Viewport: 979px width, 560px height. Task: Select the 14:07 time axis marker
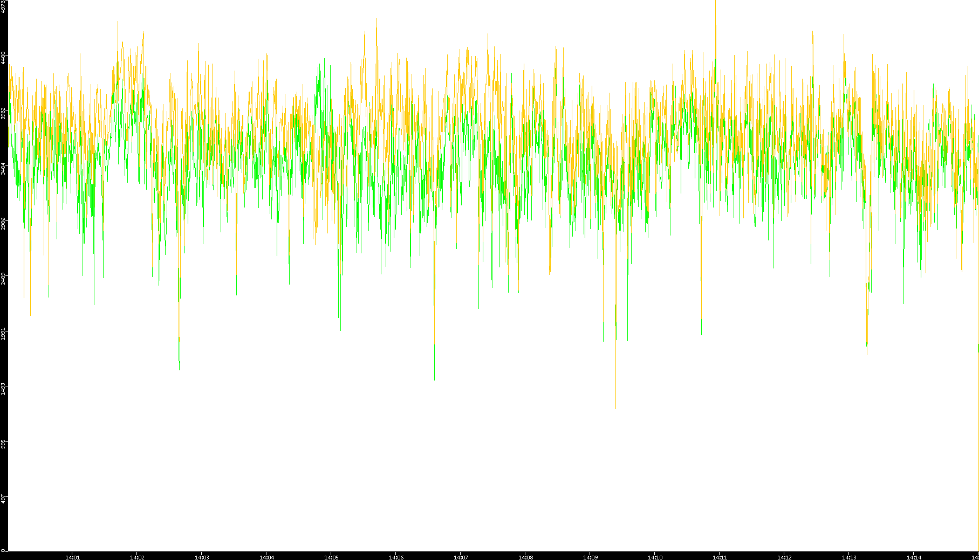pyautogui.click(x=461, y=557)
